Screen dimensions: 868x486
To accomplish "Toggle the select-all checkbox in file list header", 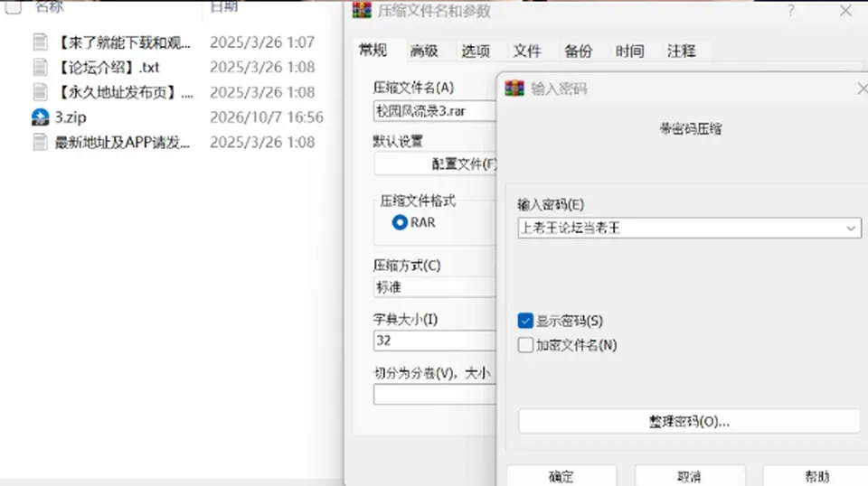I will coord(14,7).
